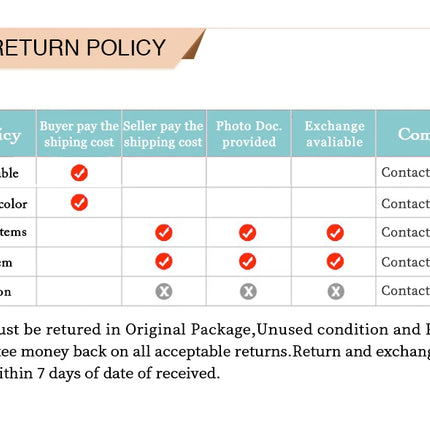Viewport: 430px width, 430px height.
Task: Click the gray X under Photo Doc. provided
Action: click(x=248, y=291)
